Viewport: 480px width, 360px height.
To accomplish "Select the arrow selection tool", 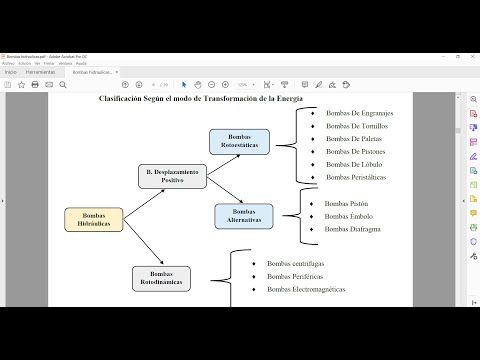I will click(184, 85).
